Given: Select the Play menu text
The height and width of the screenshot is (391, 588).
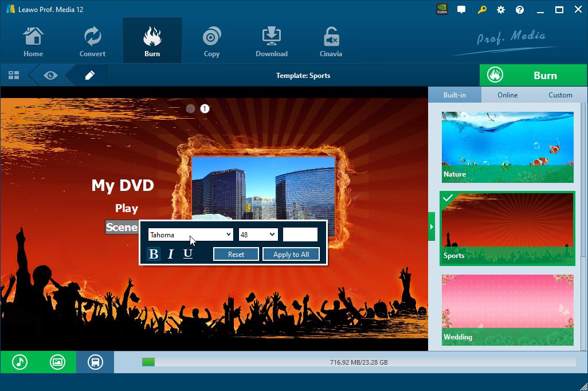Looking at the screenshot, I should coord(127,208).
